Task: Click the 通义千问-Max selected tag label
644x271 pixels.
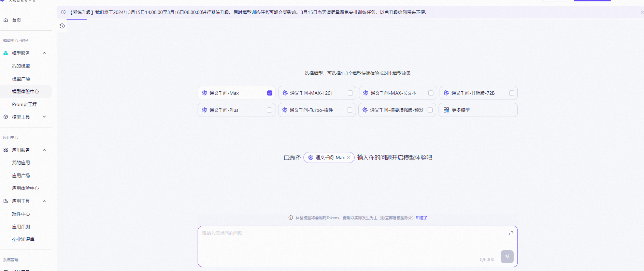Action: point(330,157)
